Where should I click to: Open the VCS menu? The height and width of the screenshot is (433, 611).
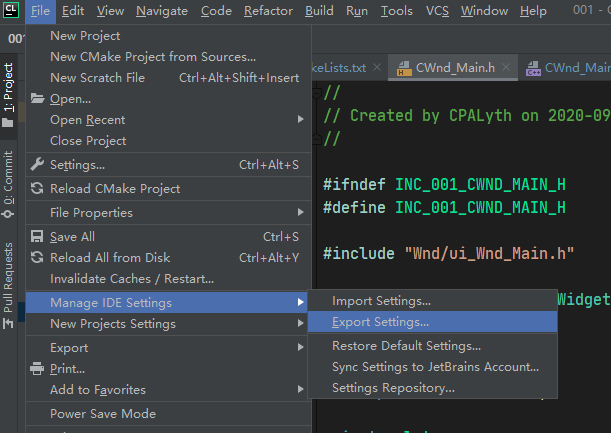pyautogui.click(x=437, y=11)
